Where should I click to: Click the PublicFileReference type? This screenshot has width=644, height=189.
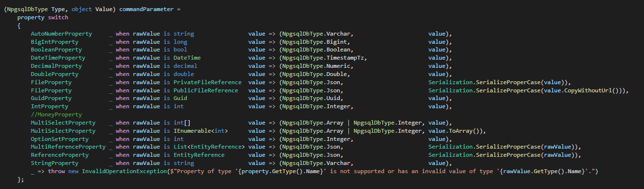click(x=206, y=90)
